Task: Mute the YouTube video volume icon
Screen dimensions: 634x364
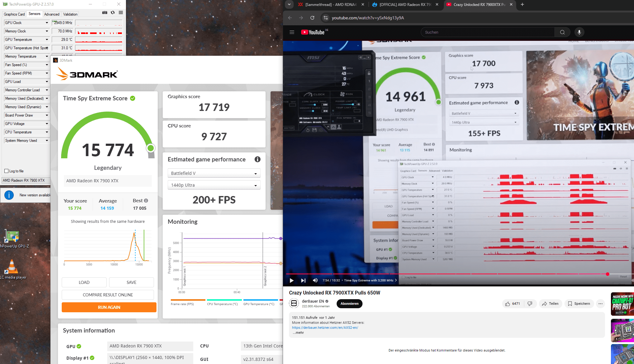Action: pos(315,280)
